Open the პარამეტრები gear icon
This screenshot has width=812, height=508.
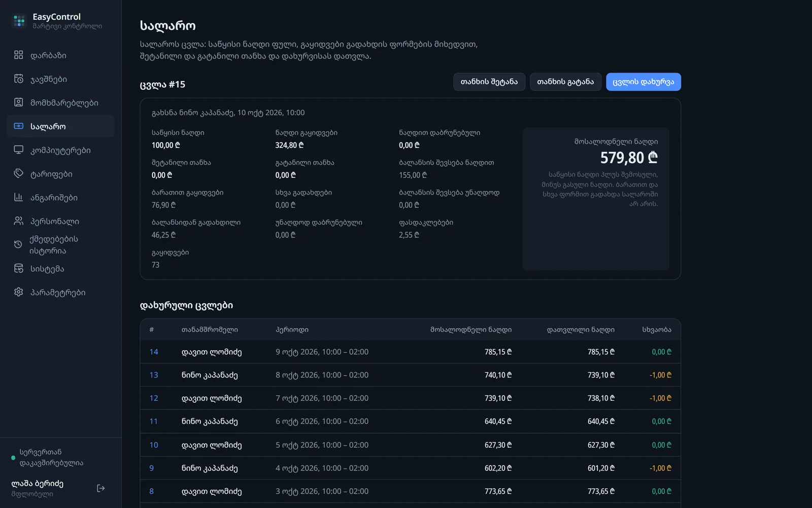tap(19, 292)
